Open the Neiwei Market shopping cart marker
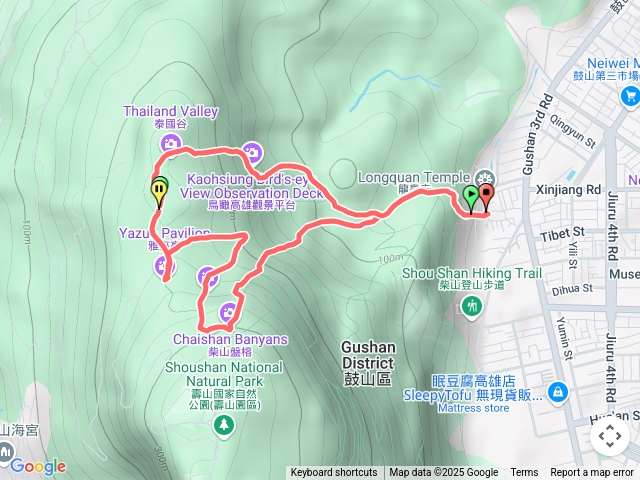 [x=630, y=97]
